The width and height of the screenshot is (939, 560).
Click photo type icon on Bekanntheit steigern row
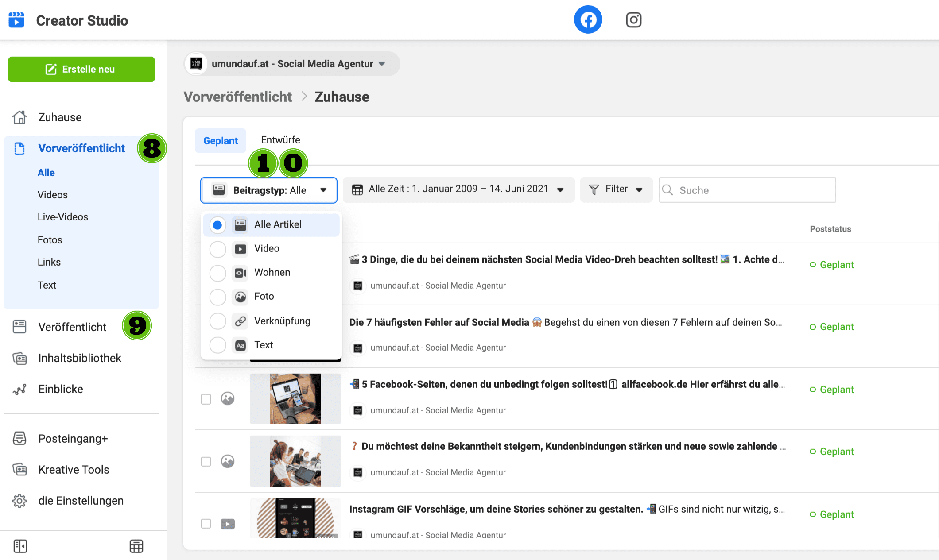228,461
